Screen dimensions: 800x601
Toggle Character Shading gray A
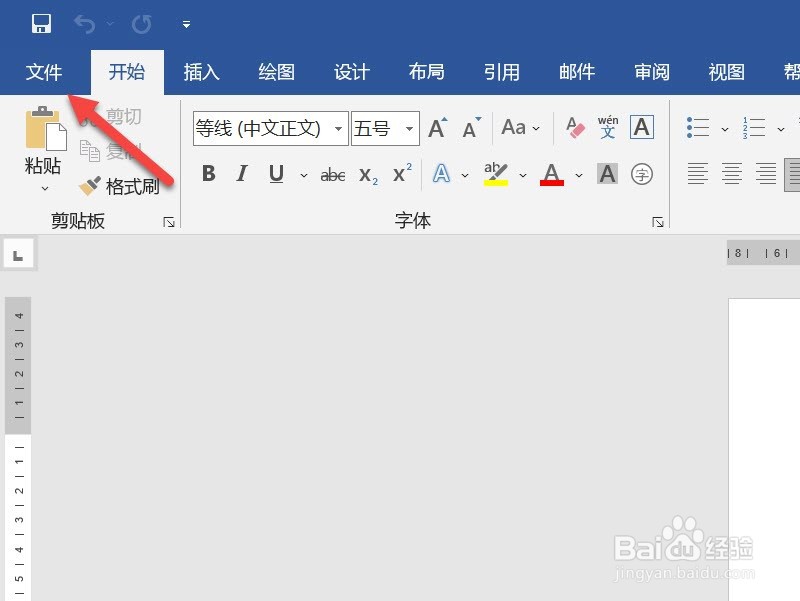(608, 174)
